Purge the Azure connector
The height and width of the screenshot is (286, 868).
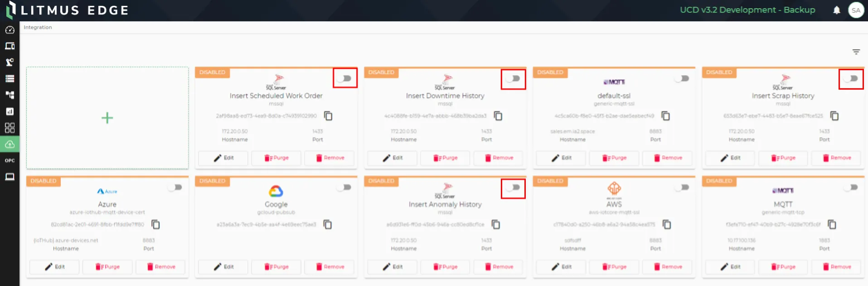tap(107, 267)
